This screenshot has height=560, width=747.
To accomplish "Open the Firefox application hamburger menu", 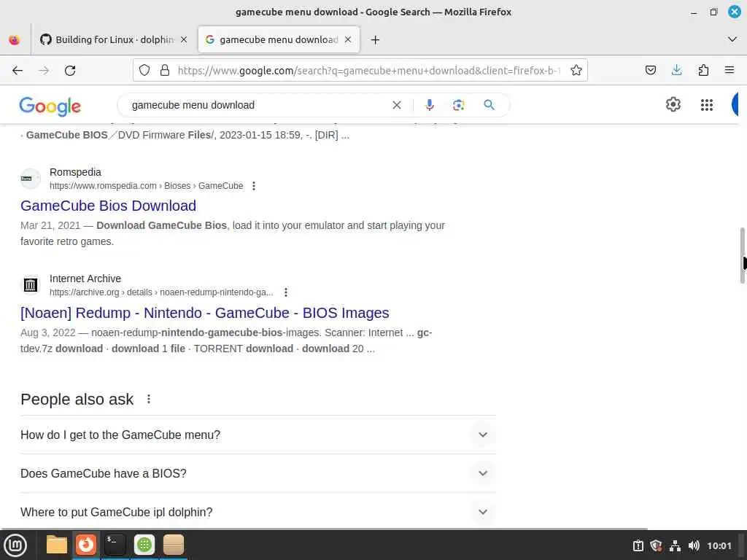I will click(x=729, y=71).
